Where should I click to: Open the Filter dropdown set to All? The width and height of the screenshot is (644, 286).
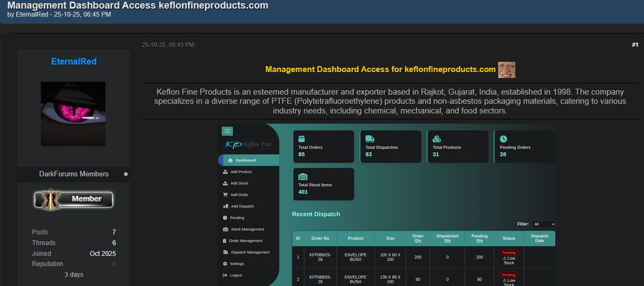(543, 224)
